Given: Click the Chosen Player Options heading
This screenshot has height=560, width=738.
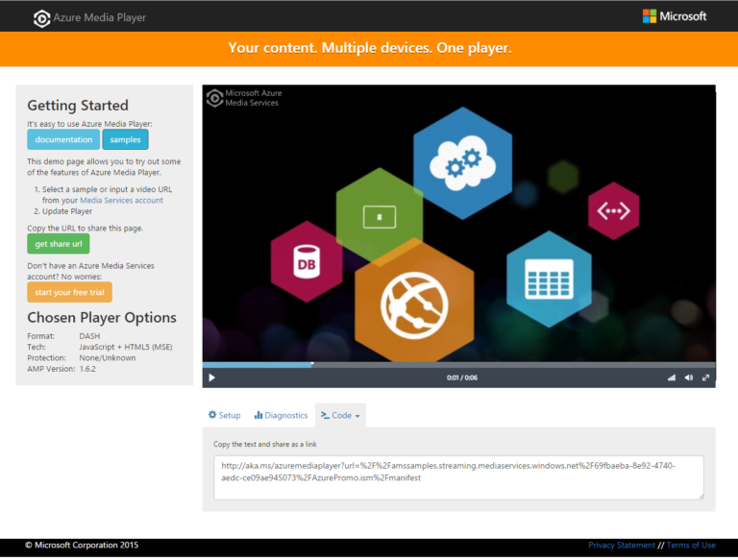Looking at the screenshot, I should pos(102,318).
